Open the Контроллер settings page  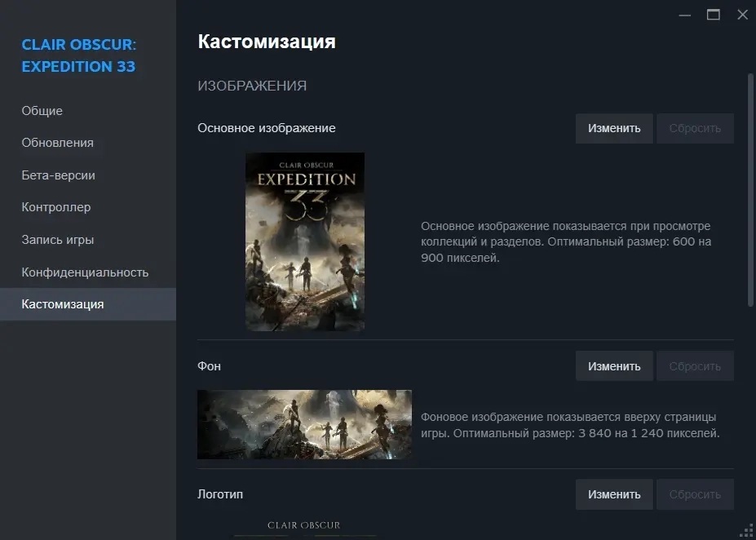tap(56, 208)
